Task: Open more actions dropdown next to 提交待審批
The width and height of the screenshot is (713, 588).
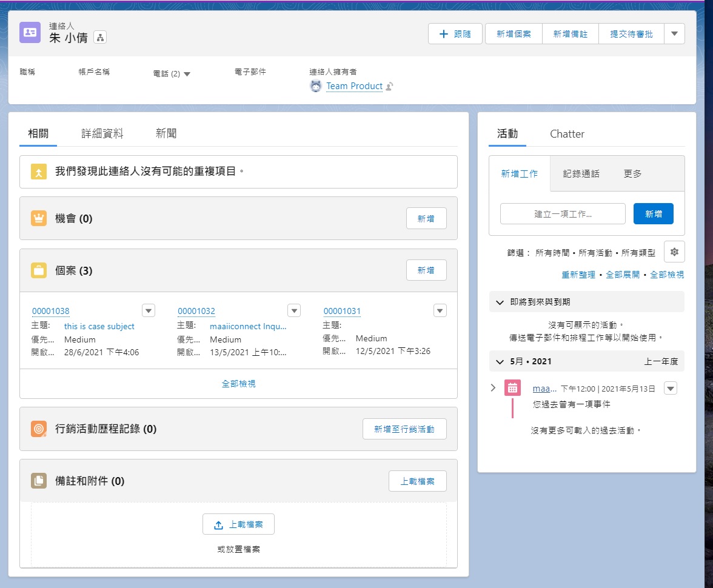Action: pos(674,34)
